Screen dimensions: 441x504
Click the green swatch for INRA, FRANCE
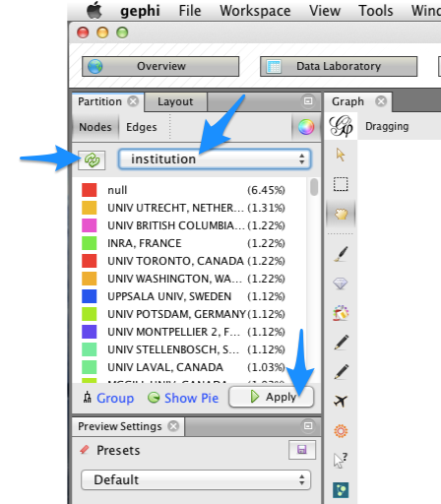click(90, 243)
